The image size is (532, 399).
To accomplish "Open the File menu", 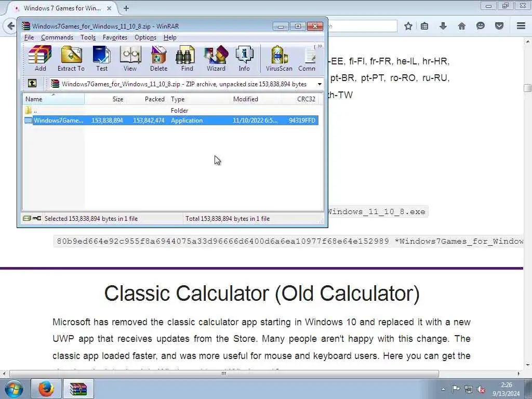I will (x=29, y=37).
